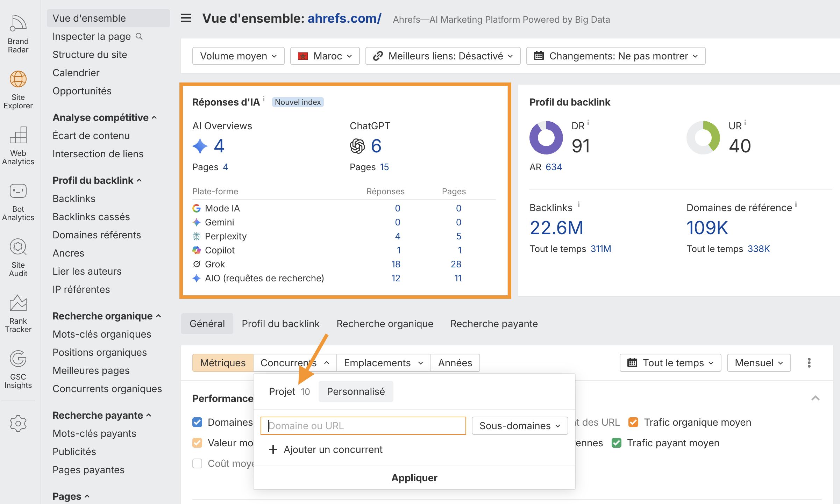Open Site Explorer tool
This screenshot has width=840, height=504.
[18, 90]
